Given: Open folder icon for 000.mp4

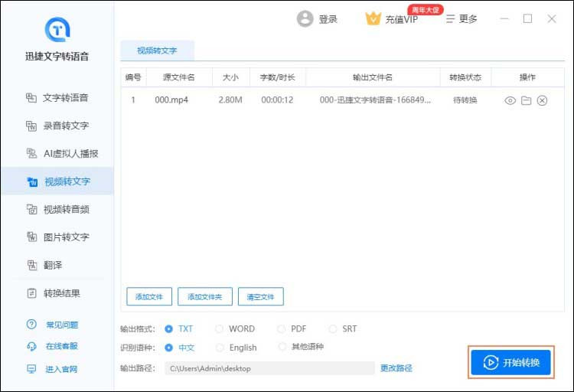Looking at the screenshot, I should coord(526,100).
